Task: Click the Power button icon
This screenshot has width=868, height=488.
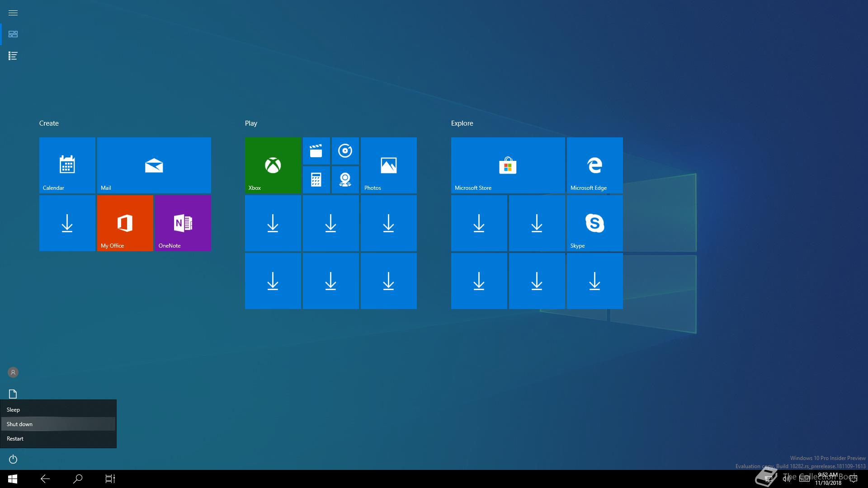Action: coord(13,459)
